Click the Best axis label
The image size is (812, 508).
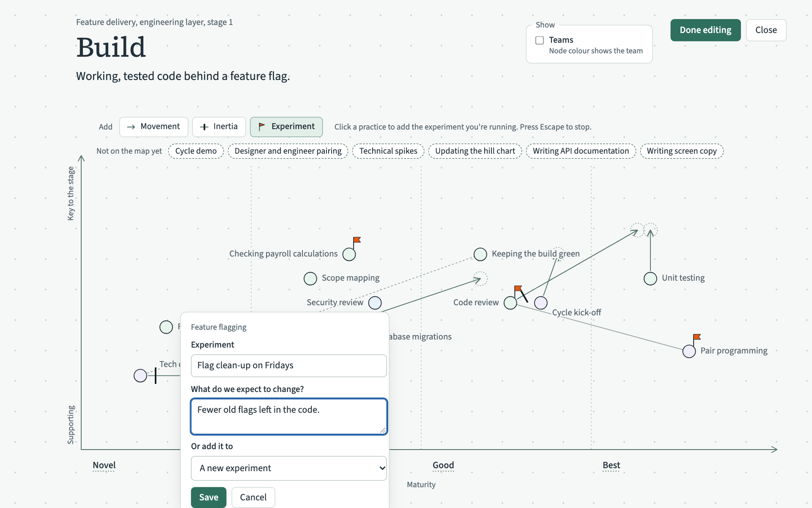pyautogui.click(x=611, y=465)
